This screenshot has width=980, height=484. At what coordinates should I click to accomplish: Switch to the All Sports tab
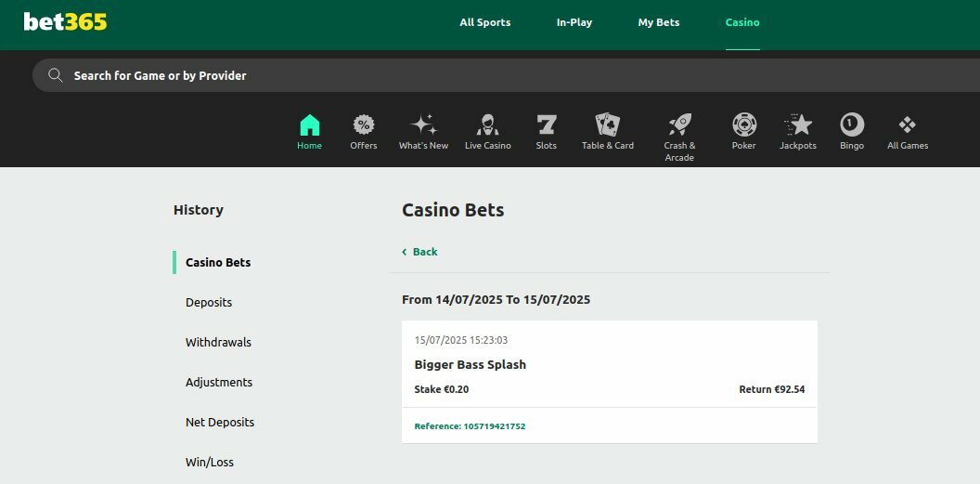click(485, 22)
